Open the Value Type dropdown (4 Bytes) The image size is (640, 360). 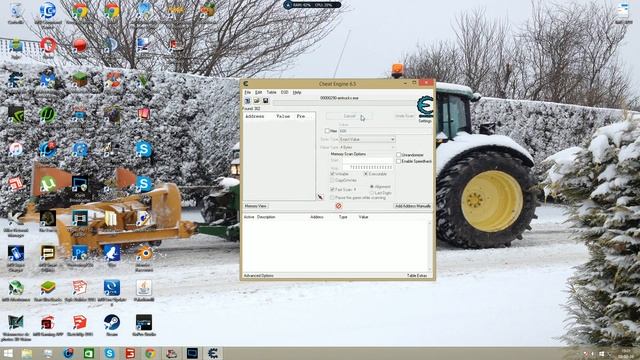coord(367,147)
